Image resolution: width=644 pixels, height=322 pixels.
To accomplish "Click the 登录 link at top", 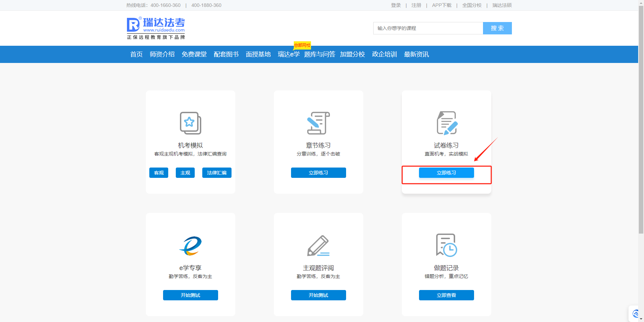I will pos(396,5).
